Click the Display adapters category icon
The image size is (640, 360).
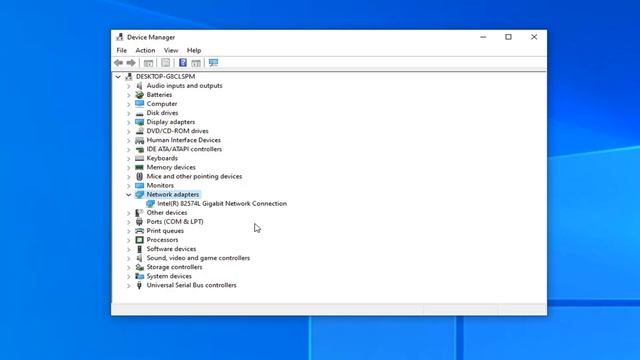[139, 122]
